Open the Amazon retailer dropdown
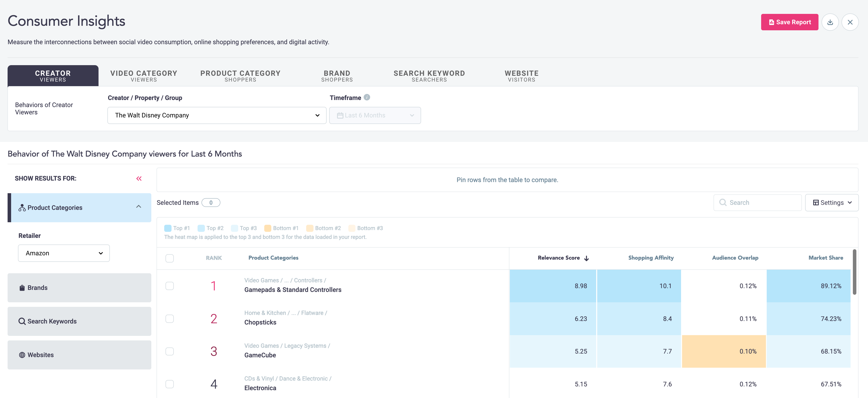The height and width of the screenshot is (398, 868). 64,253
